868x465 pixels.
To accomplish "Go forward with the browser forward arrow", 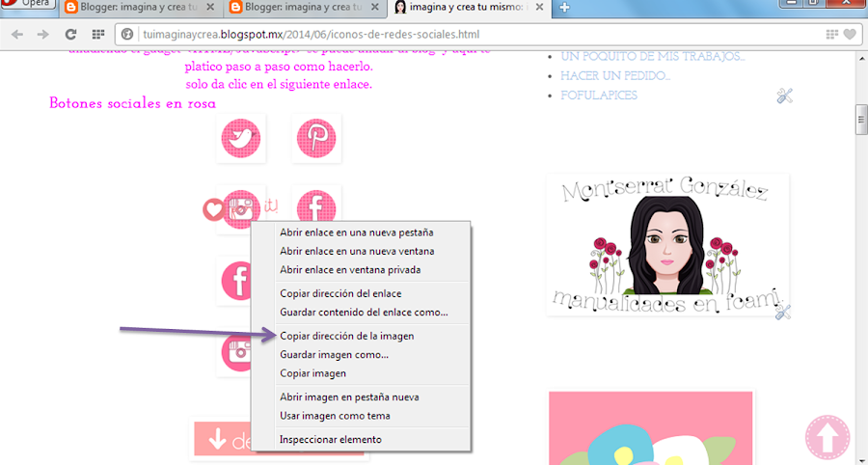I will (42, 35).
